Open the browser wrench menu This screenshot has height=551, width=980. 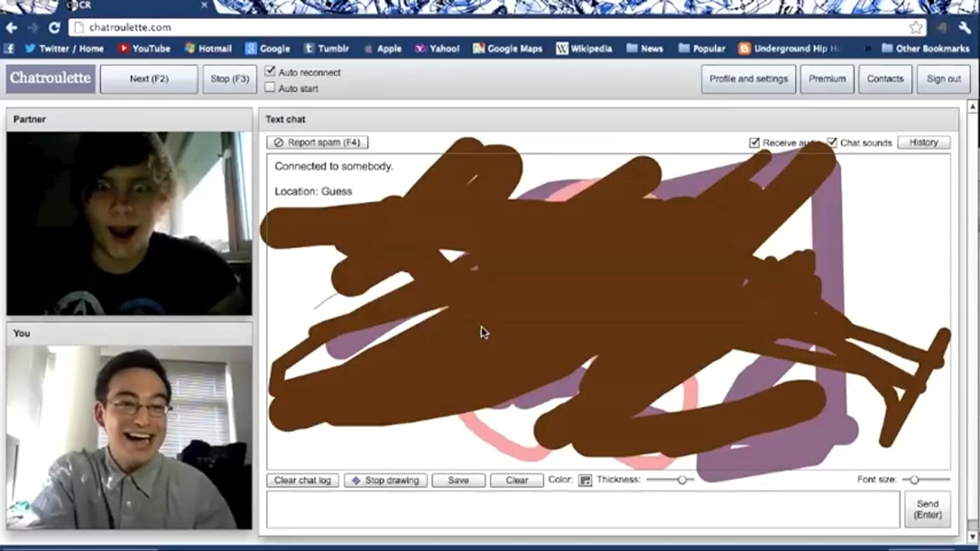(x=964, y=27)
